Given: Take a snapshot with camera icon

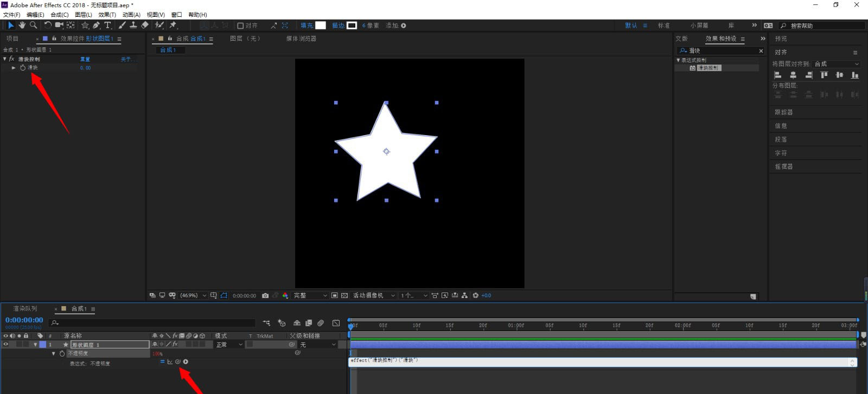Looking at the screenshot, I should pyautogui.click(x=265, y=296).
